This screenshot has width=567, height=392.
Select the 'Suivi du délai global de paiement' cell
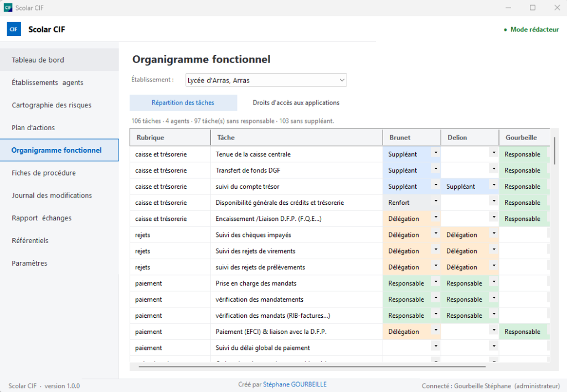pos(297,348)
